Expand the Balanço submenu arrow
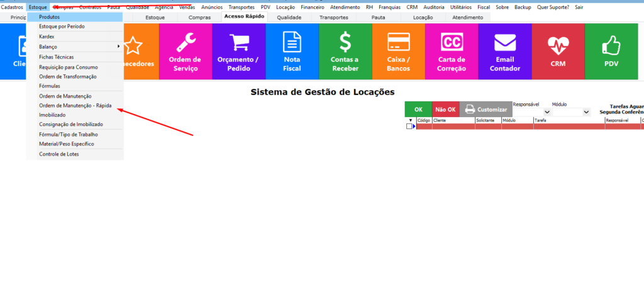The image size is (644, 284). click(x=119, y=47)
